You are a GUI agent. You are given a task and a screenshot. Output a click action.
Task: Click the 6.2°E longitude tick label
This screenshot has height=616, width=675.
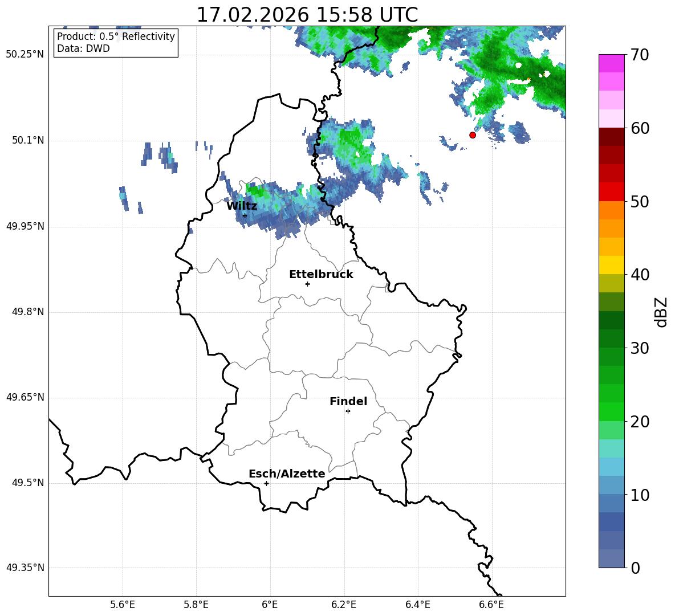(344, 605)
